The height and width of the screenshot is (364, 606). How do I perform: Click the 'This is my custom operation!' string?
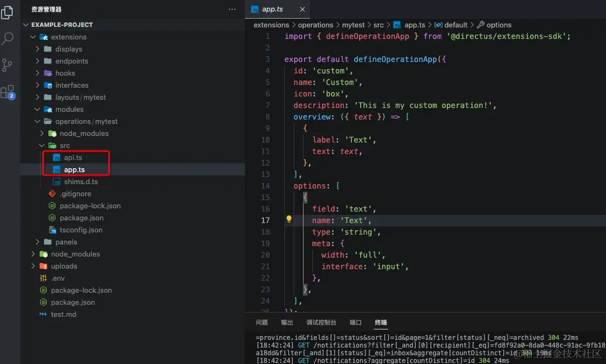coord(423,105)
